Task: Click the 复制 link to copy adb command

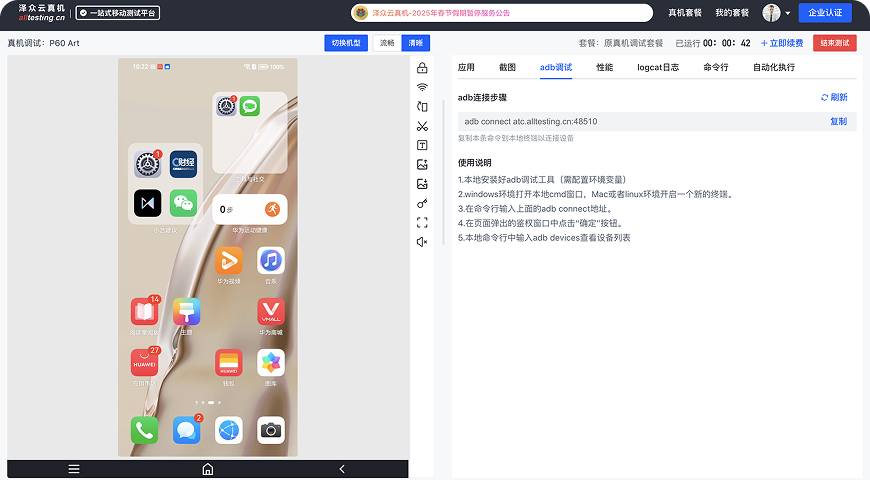Action: click(x=838, y=121)
